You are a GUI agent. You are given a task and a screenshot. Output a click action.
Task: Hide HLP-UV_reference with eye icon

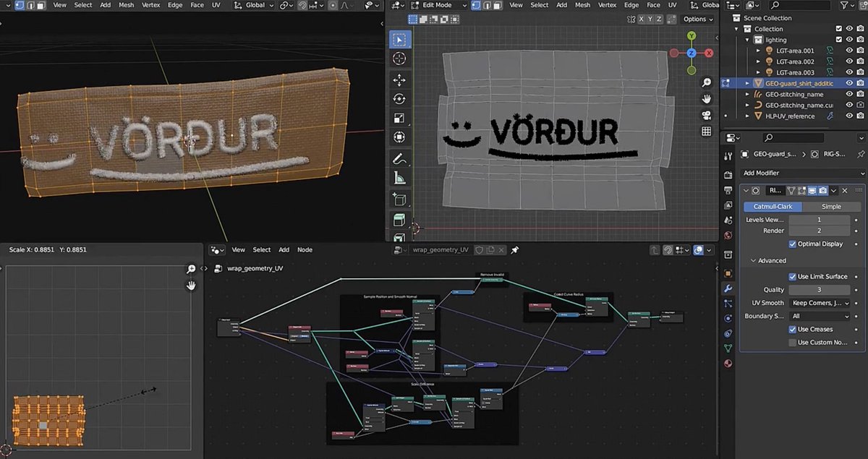850,116
